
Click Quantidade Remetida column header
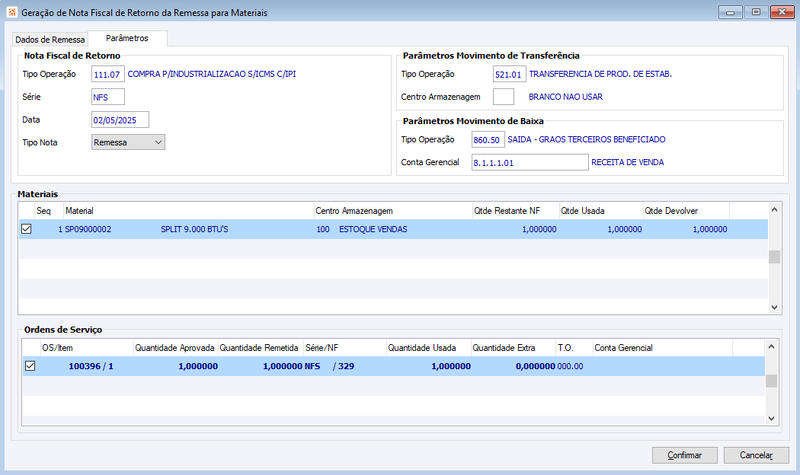pyautogui.click(x=260, y=347)
